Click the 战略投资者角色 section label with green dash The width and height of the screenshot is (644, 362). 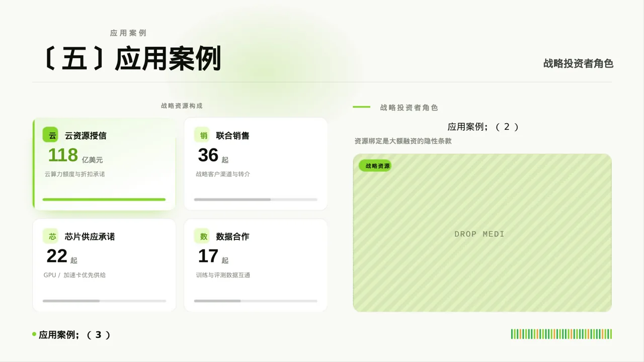click(409, 108)
